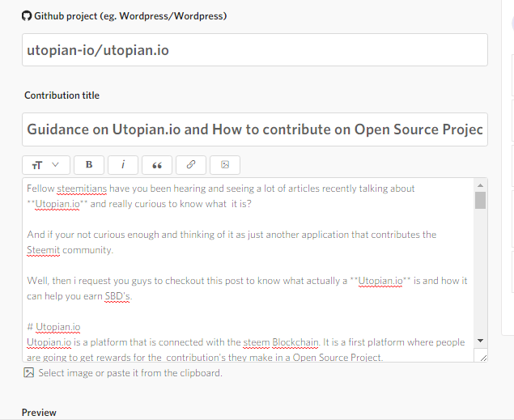Click the Github project label text
Screen dimensions: 514x420
pos(130,16)
